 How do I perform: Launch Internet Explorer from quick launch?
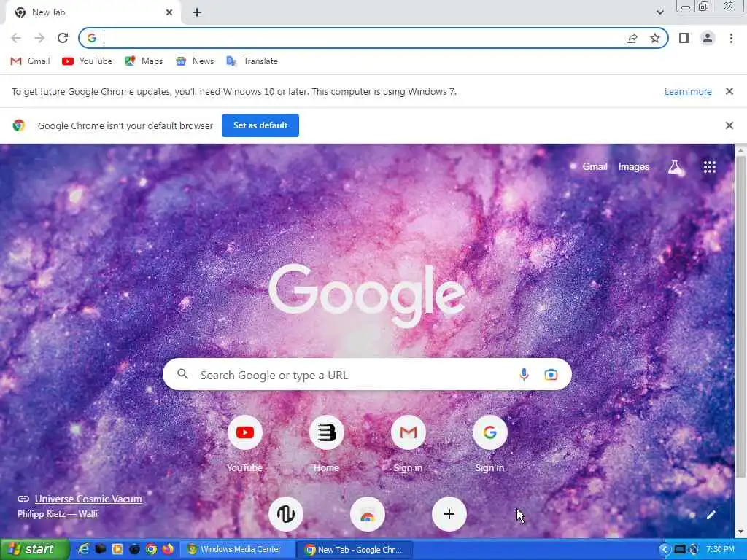pyautogui.click(x=83, y=550)
